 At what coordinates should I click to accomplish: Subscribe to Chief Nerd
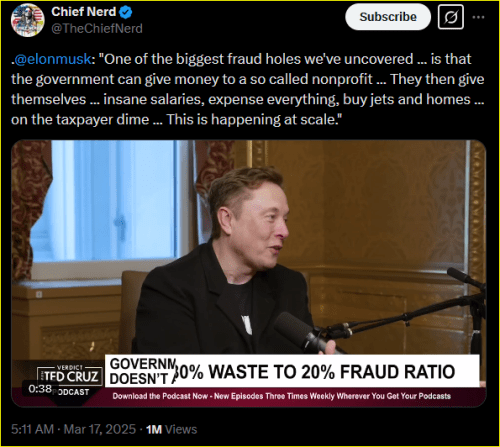point(388,17)
